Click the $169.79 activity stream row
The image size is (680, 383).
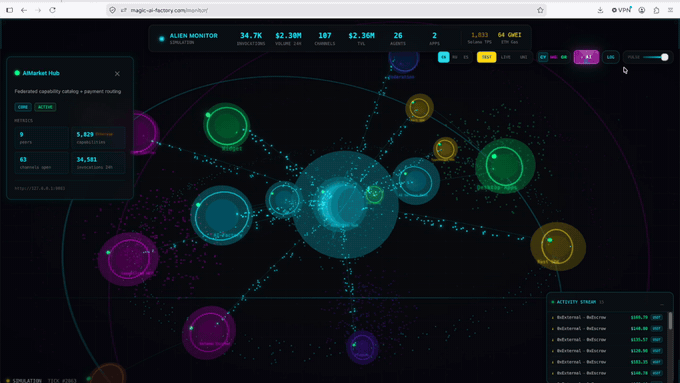[607, 318]
